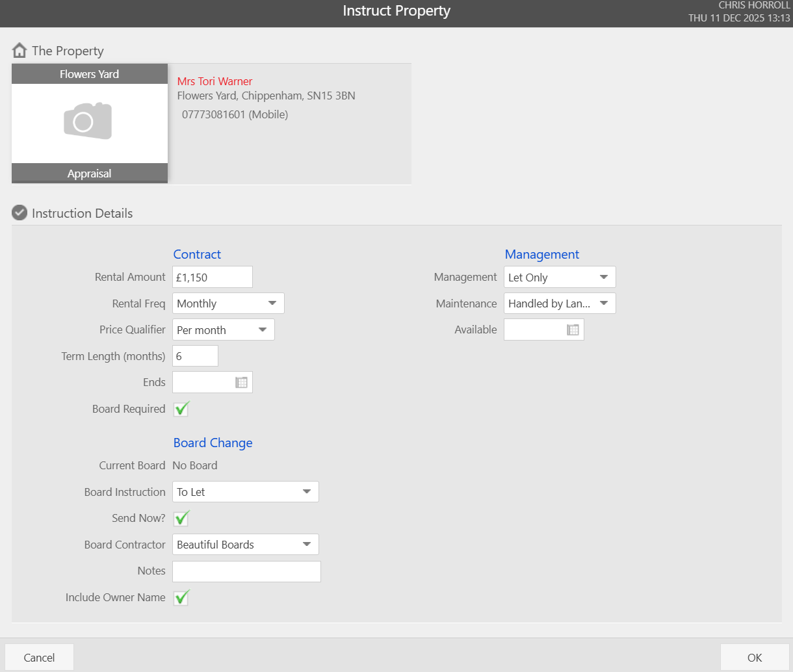Click the house icon beside The Property
The image size is (793, 672).
(x=19, y=51)
